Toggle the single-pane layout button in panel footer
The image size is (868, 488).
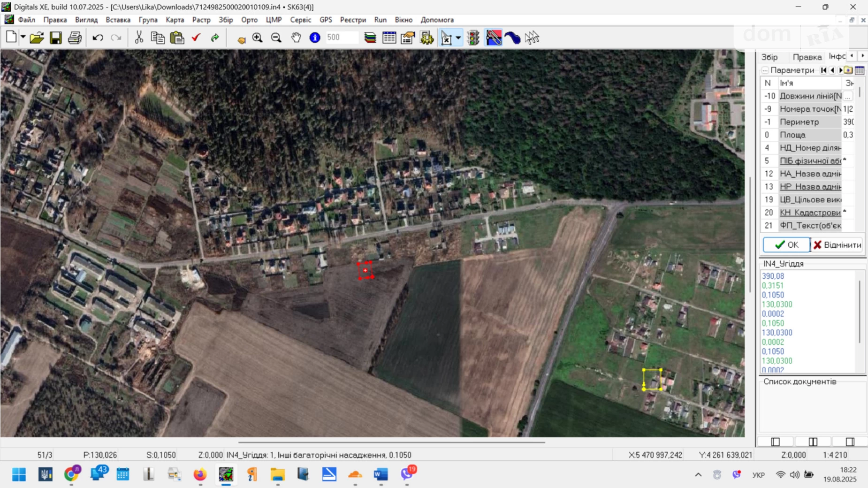(x=775, y=442)
